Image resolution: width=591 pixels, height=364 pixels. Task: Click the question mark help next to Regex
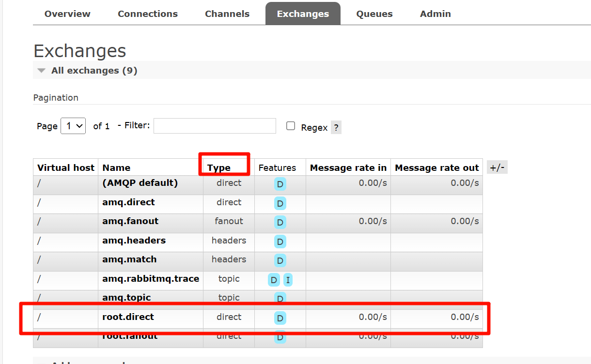(x=336, y=128)
